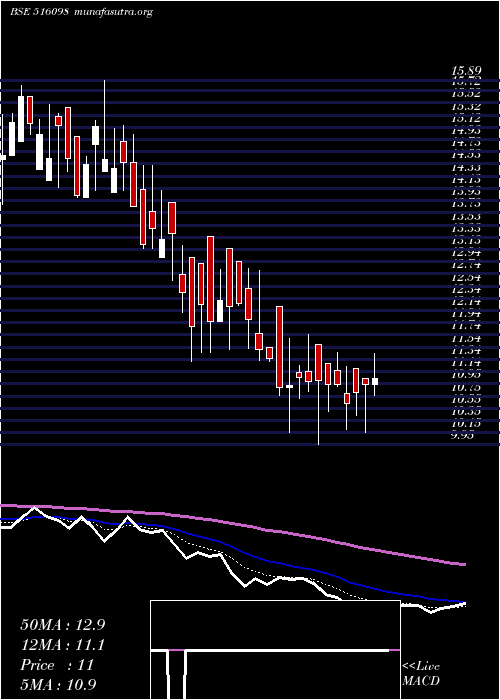
Task: Click the BSE 516098 ticker label
Action: point(39,12)
